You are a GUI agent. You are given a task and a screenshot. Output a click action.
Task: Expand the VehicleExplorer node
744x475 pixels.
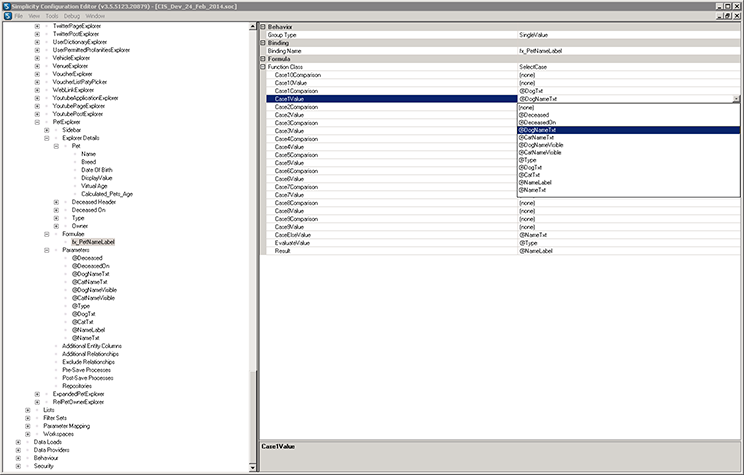point(37,58)
